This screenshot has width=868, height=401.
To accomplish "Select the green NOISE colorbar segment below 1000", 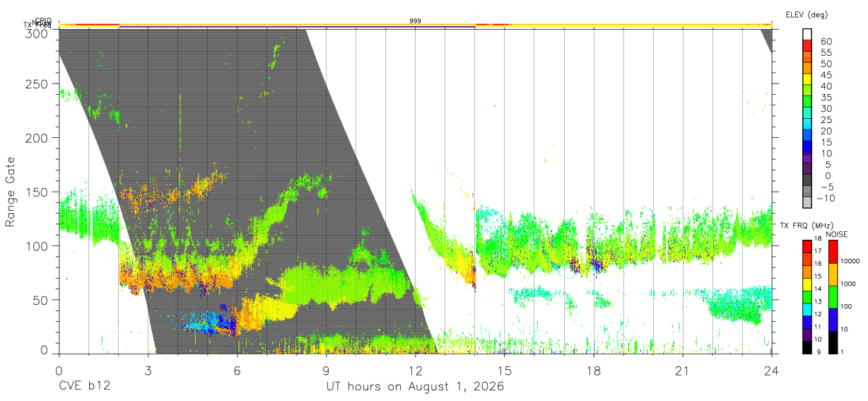I will coord(833,297).
